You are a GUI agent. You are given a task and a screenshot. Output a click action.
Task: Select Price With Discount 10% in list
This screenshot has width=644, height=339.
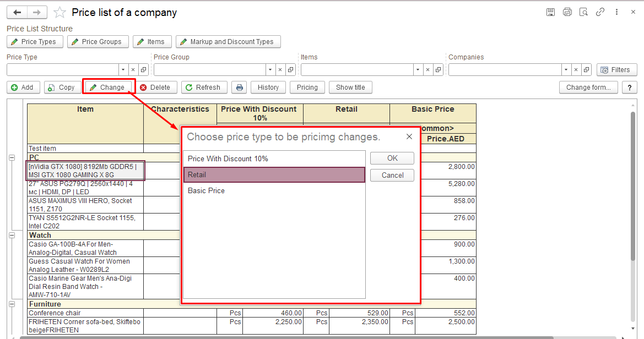[x=274, y=159]
